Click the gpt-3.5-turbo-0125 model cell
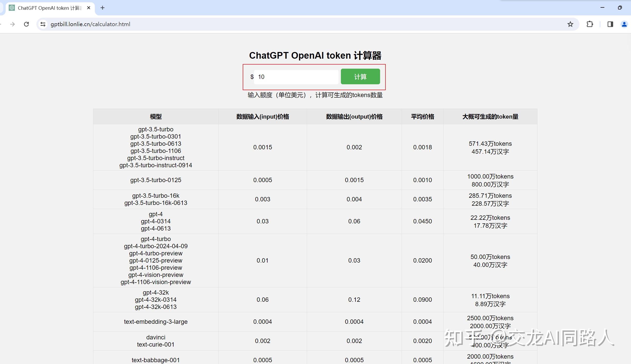This screenshot has width=631, height=364. [x=156, y=180]
